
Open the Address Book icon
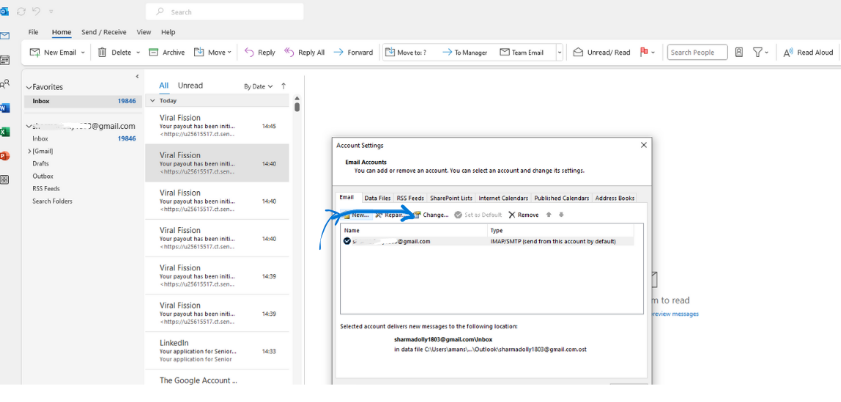[x=739, y=53]
